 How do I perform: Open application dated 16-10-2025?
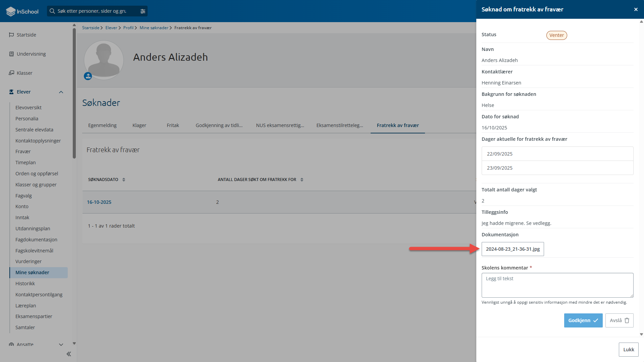[99, 202]
